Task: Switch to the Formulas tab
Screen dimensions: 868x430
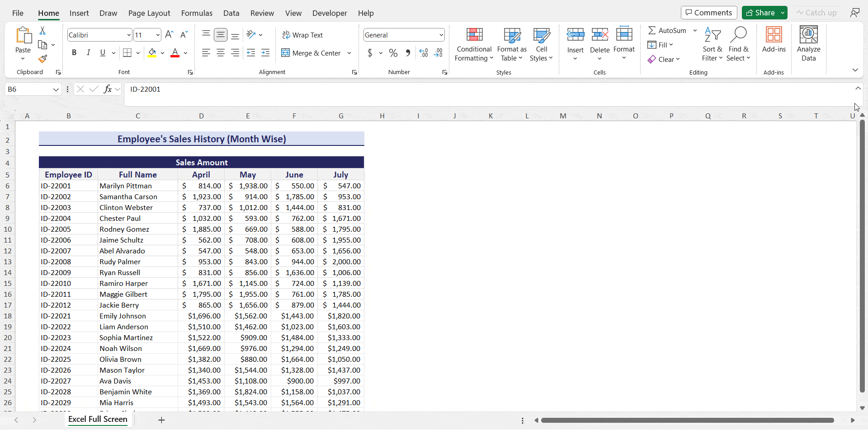Action: (x=197, y=13)
